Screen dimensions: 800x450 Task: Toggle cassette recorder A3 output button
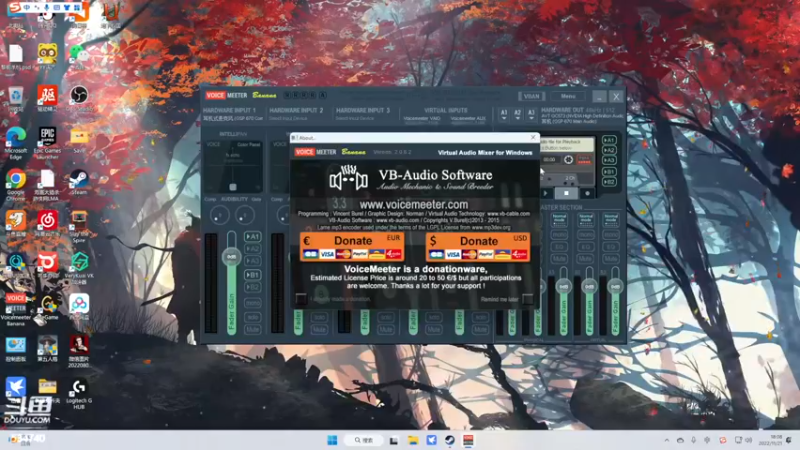(x=609, y=161)
